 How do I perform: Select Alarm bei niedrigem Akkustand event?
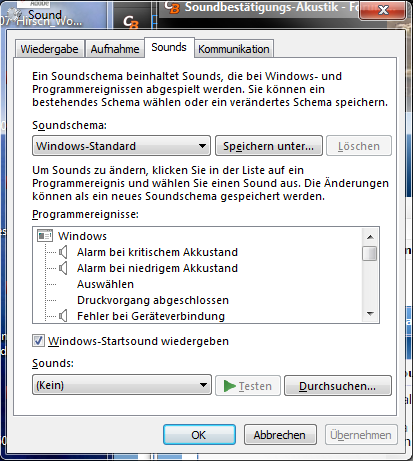[157, 268]
